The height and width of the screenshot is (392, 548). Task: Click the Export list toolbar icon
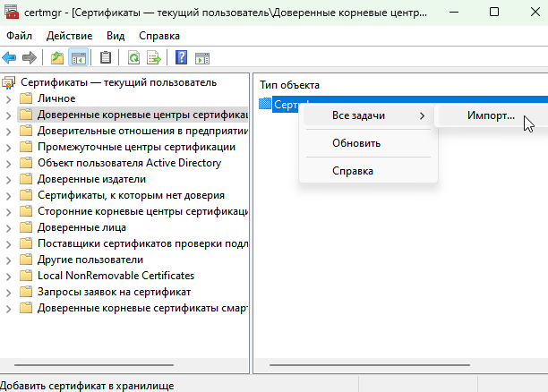coord(153,58)
